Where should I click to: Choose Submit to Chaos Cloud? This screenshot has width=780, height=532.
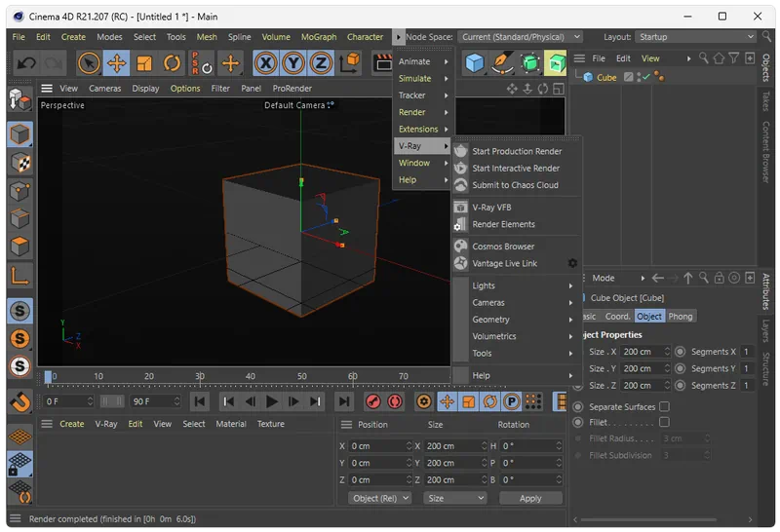[516, 185]
